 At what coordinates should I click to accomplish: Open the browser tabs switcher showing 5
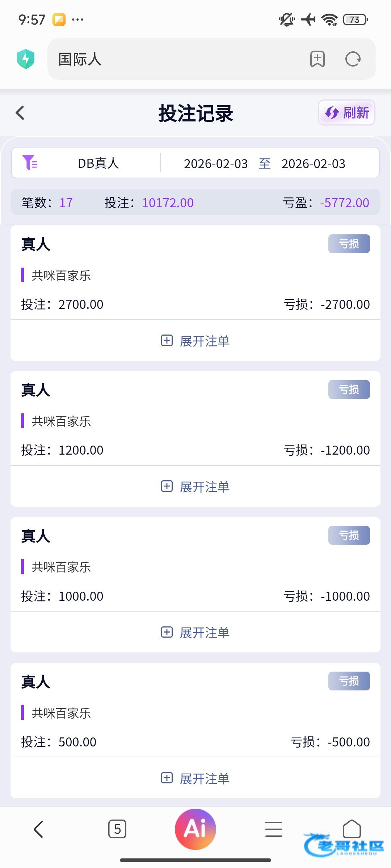[117, 829]
